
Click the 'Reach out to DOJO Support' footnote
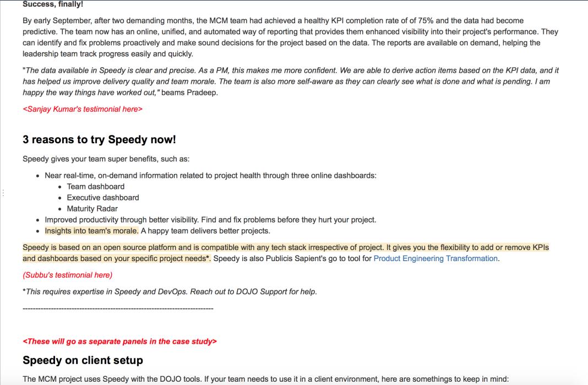point(170,291)
